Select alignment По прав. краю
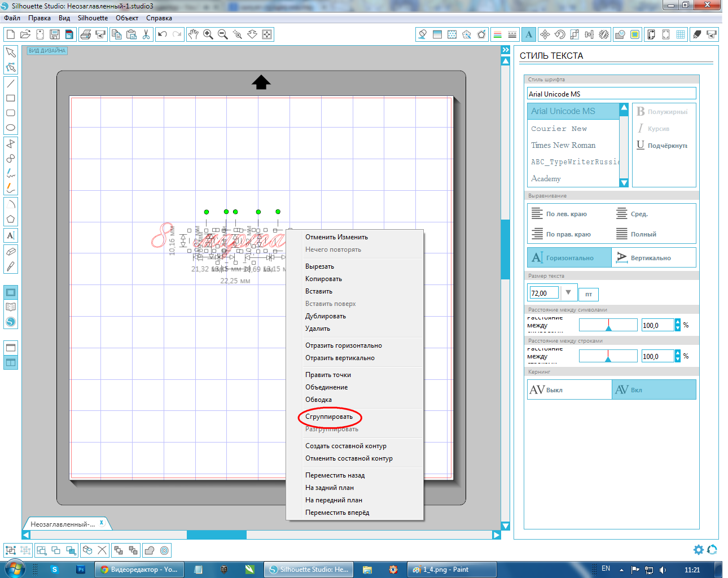 point(562,234)
